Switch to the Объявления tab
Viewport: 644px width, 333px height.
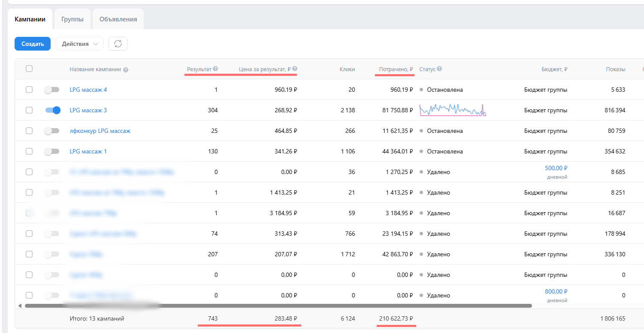[118, 19]
